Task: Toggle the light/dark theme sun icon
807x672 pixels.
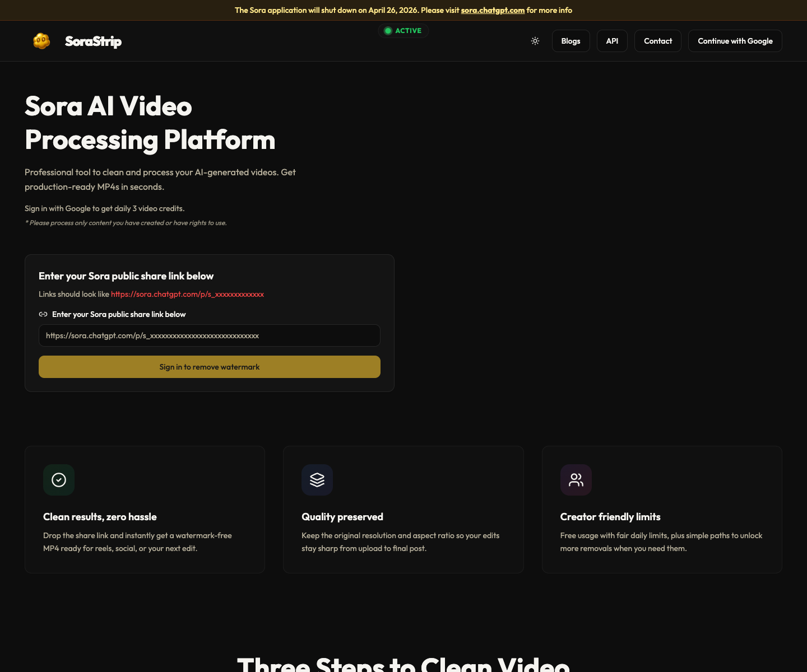Action: tap(535, 41)
